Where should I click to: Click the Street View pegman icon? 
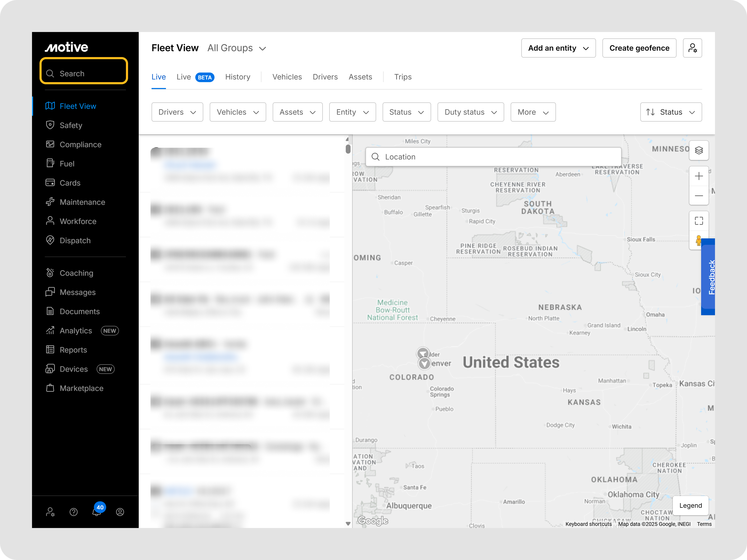(698, 240)
